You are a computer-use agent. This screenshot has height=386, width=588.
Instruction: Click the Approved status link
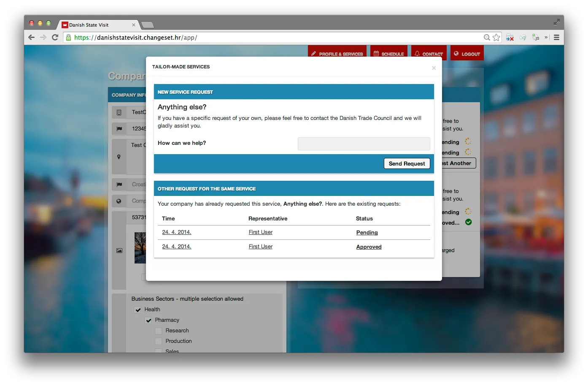click(369, 247)
